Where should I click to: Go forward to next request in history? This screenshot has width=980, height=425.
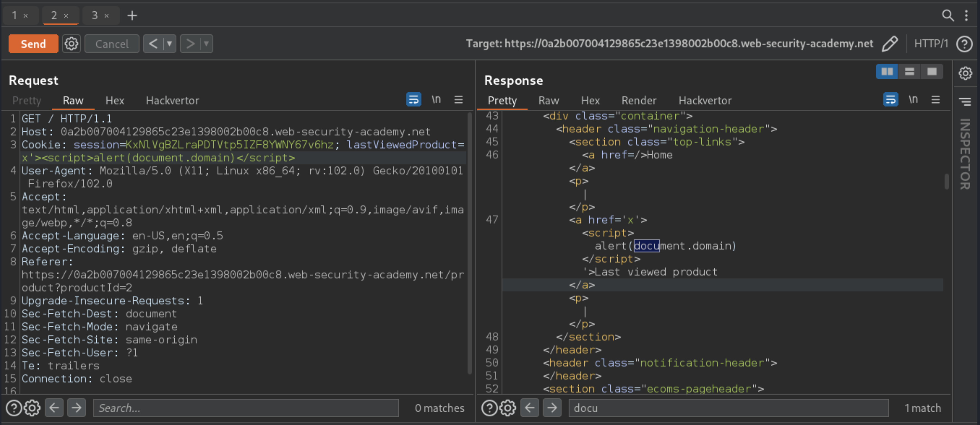click(190, 44)
